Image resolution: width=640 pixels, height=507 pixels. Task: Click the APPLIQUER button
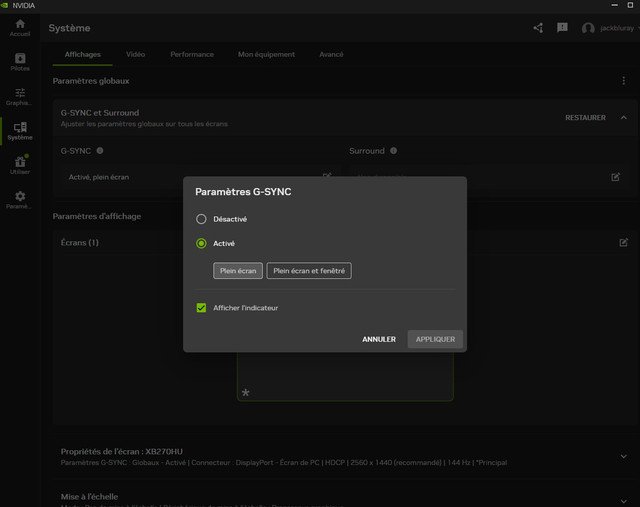pos(435,339)
